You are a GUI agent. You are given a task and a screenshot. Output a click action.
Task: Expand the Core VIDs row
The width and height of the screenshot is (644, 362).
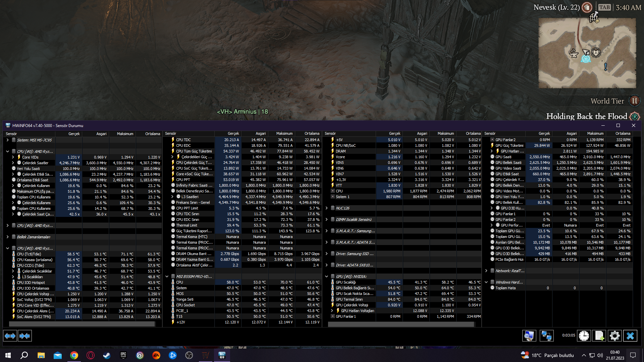coord(13,157)
